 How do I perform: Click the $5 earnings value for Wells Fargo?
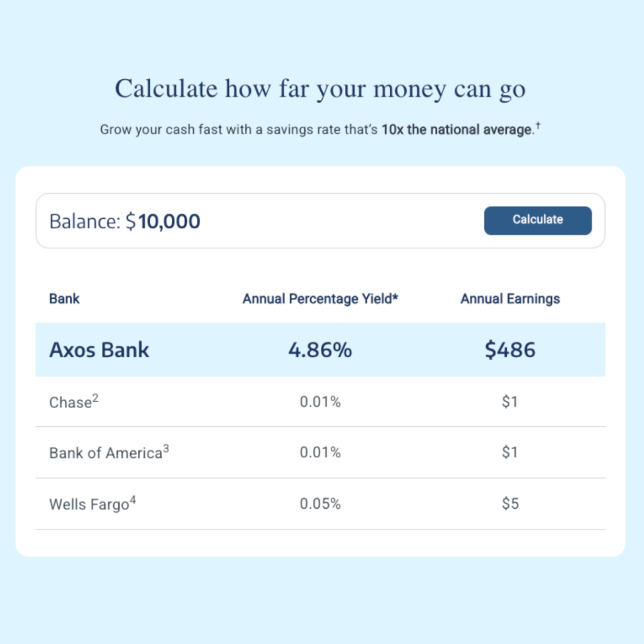509,504
